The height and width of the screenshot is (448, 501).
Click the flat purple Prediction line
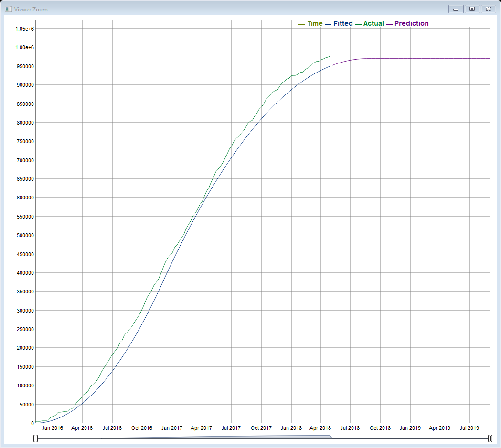(x=428, y=58)
